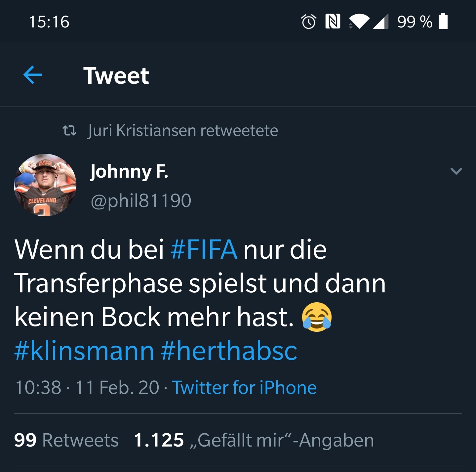Screen dimensions: 476x472
Task: Tap the Wi-Fi signal status icon
Action: (x=359, y=22)
